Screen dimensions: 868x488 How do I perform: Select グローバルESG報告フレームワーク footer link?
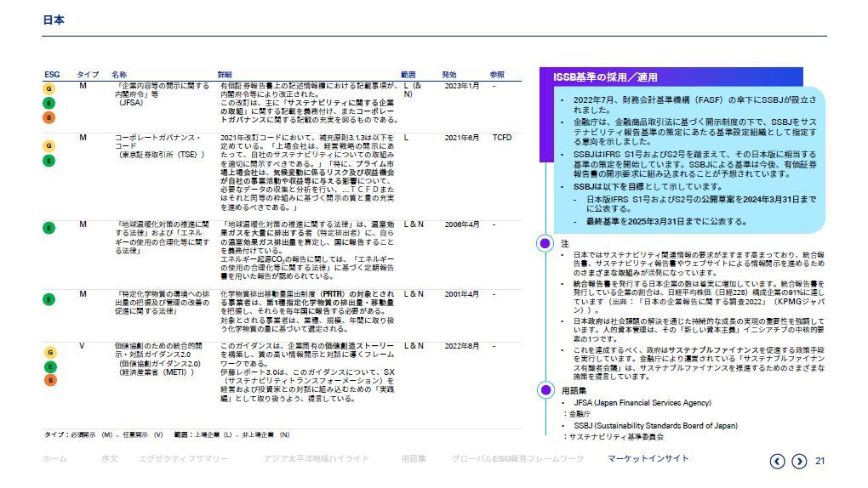(517, 459)
